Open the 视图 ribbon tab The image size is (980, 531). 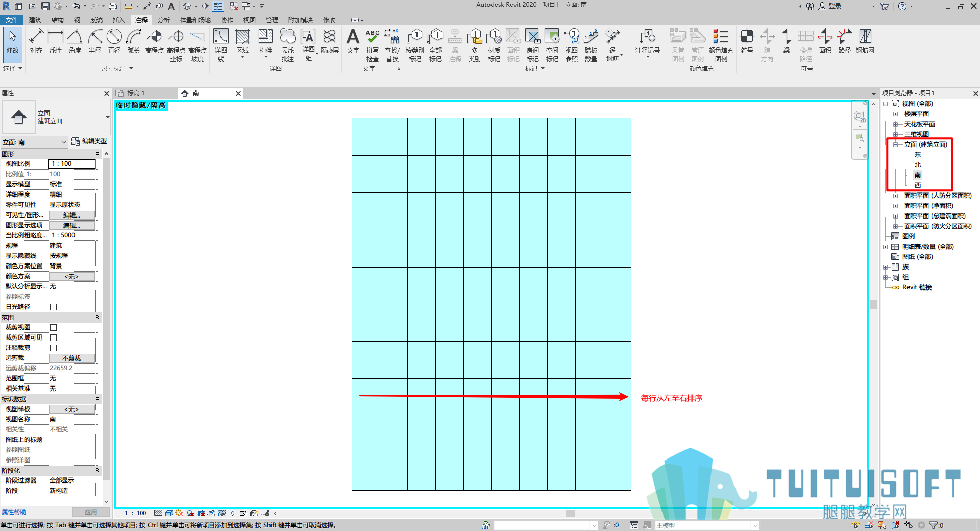249,20
